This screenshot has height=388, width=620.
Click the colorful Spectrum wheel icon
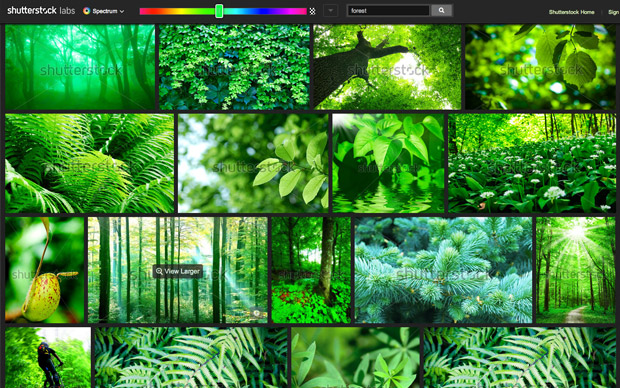click(x=87, y=11)
